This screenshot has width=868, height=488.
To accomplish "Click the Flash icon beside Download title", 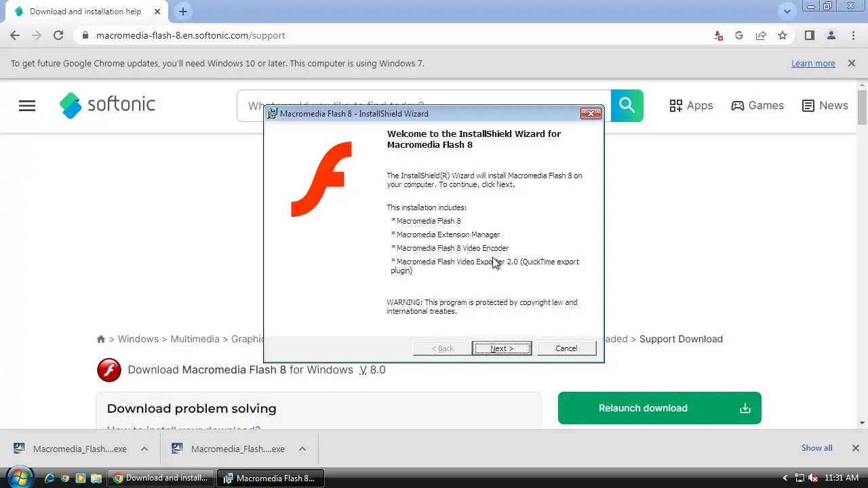I will (x=109, y=370).
